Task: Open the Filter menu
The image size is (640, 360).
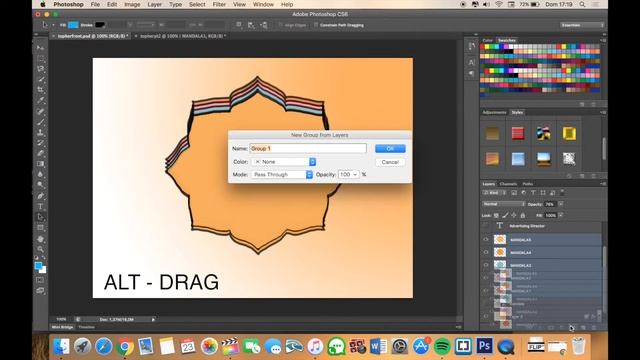Action: pyautogui.click(x=219, y=4)
